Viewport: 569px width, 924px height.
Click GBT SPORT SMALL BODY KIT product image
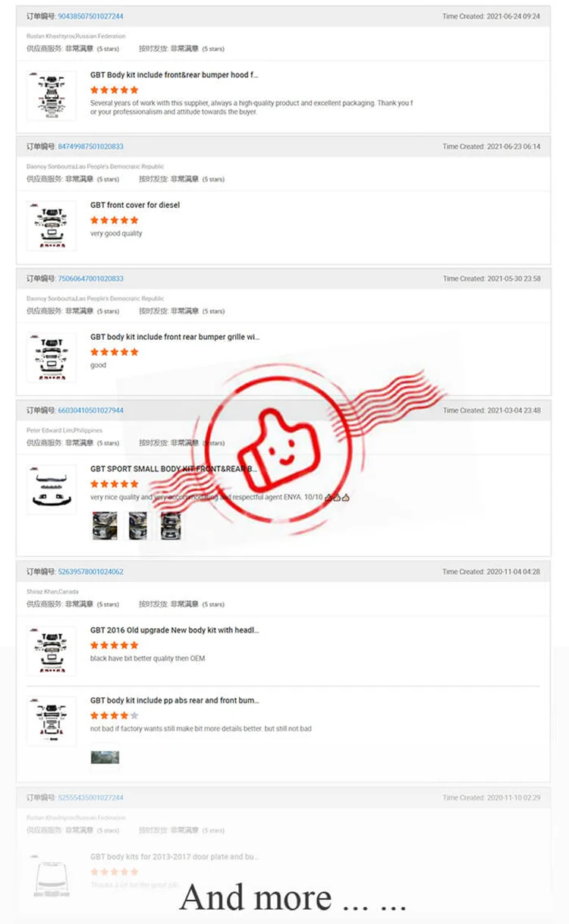(x=52, y=489)
